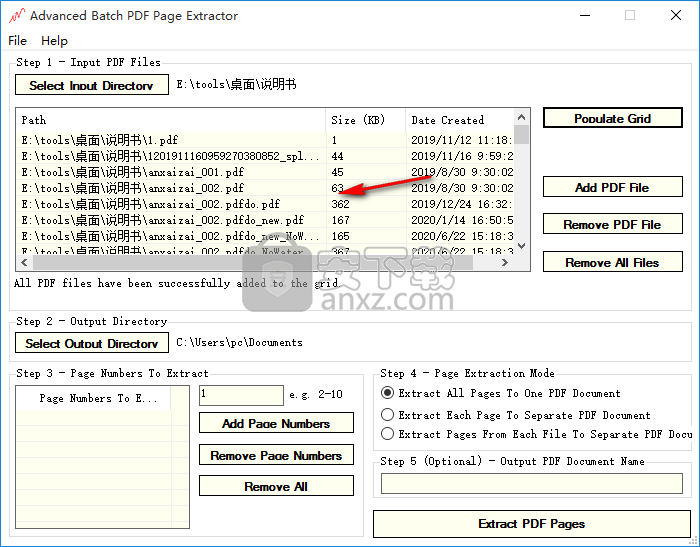Select row 120191116095927038052_spl...
This screenshot has width=700, height=547.
tap(265, 156)
